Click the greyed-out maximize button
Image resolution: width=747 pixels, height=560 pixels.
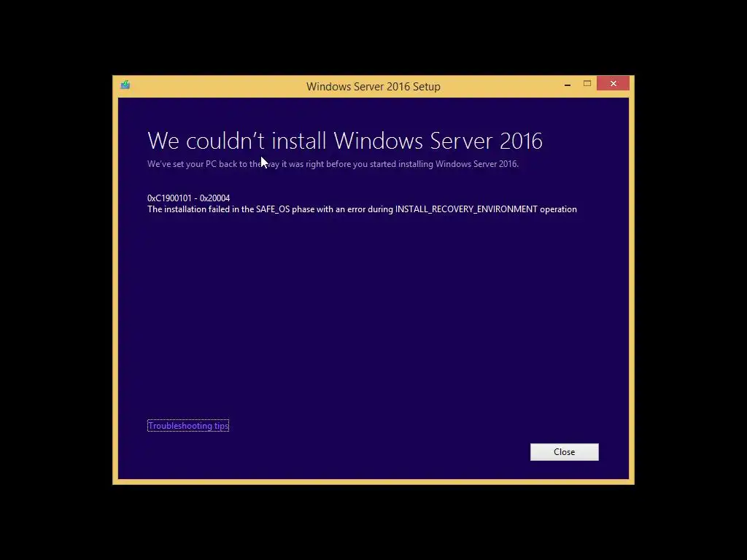[x=587, y=84]
